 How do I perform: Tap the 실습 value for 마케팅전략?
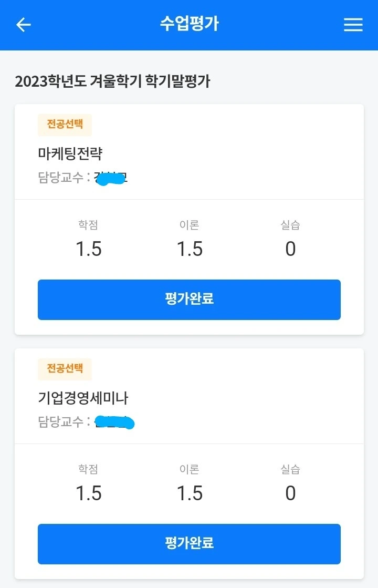point(290,249)
